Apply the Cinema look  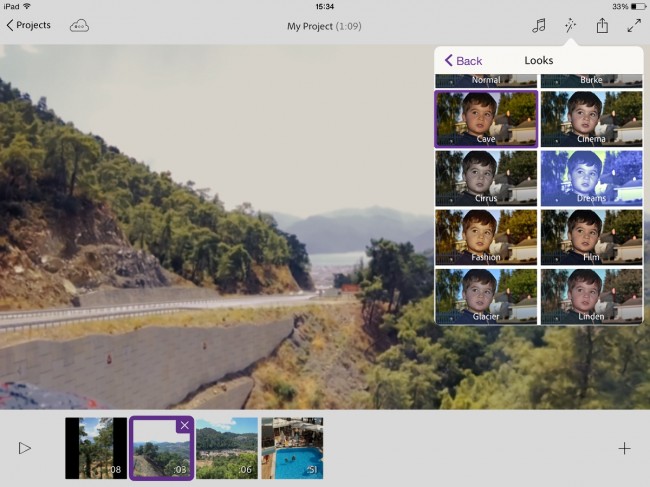pyautogui.click(x=592, y=119)
